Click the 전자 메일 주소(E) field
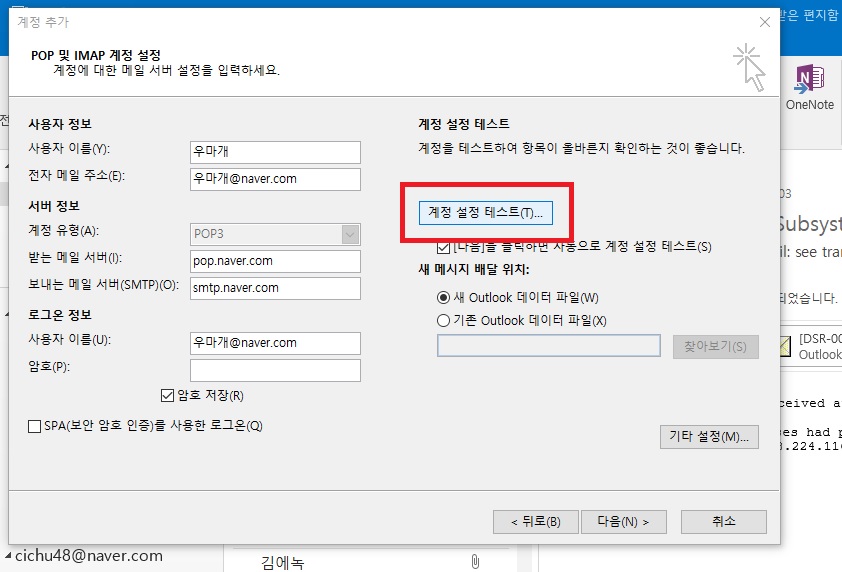This screenshot has width=842, height=572. click(275, 179)
